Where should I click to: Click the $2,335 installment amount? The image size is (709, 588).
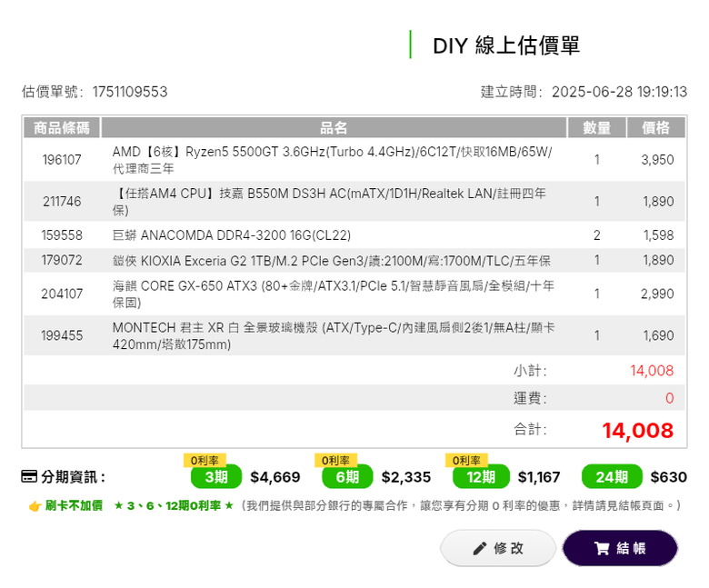point(406,477)
